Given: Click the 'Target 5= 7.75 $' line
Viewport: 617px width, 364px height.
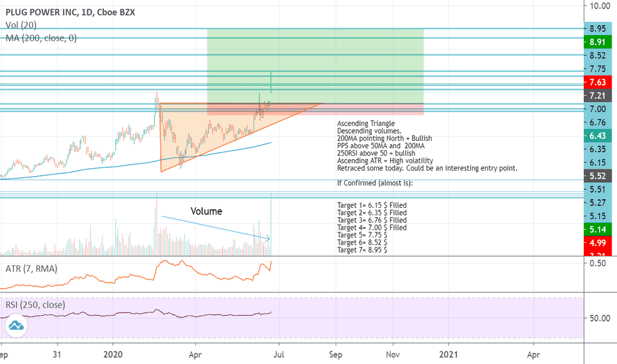Looking at the screenshot, I should tap(362, 235).
